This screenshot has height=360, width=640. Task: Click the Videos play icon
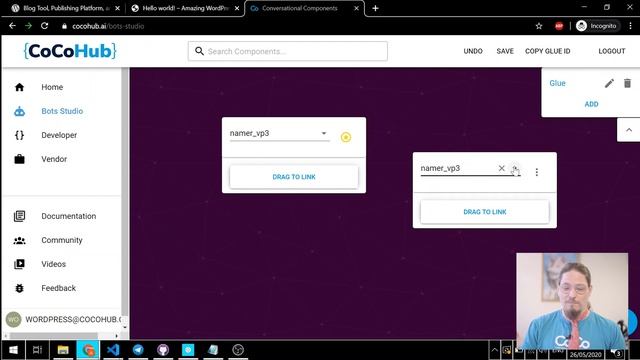click(19, 264)
